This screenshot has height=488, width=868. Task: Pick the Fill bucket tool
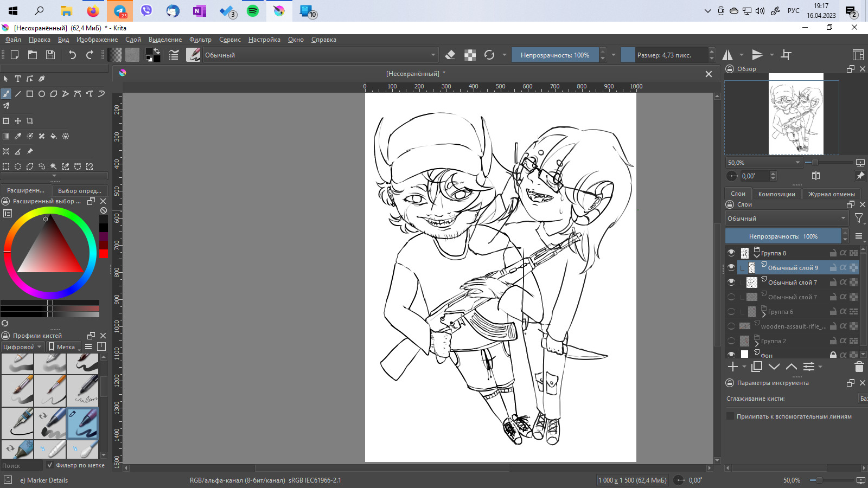[x=54, y=136]
